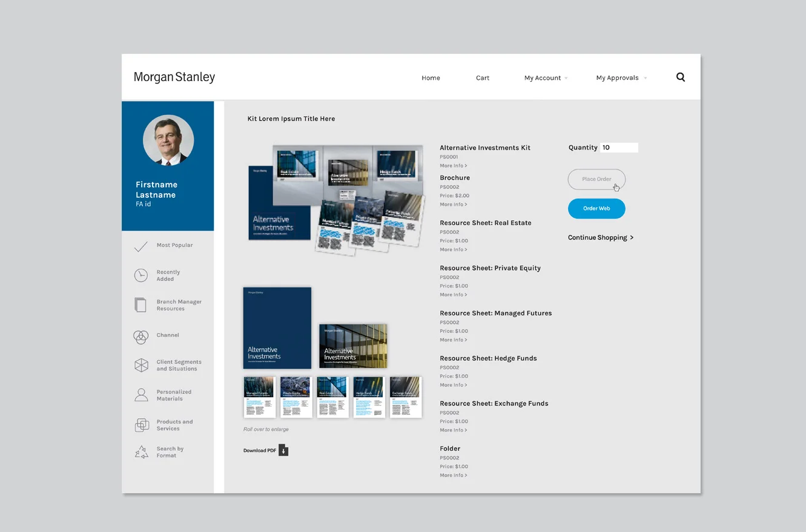Click the Download PDF arrow icon

pos(283,450)
